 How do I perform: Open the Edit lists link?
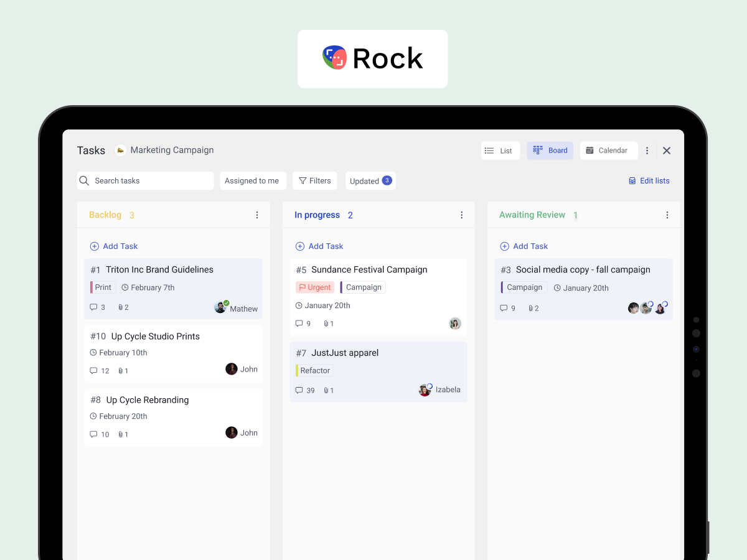pyautogui.click(x=649, y=180)
